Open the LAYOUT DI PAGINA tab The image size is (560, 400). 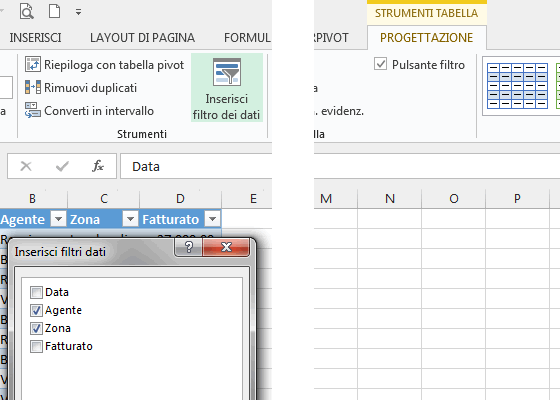tap(142, 38)
